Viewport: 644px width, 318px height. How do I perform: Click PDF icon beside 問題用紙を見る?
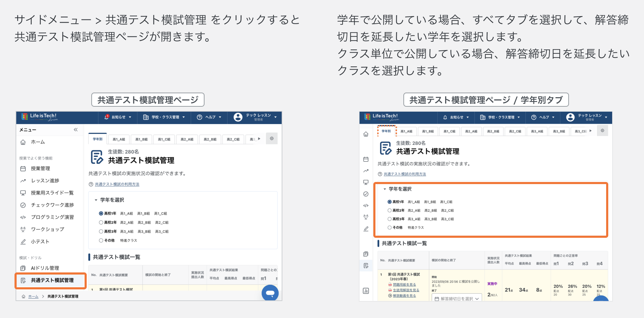390,284
